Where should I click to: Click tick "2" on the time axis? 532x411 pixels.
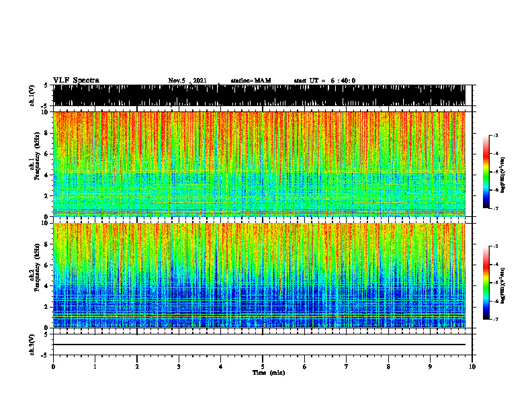137,367
